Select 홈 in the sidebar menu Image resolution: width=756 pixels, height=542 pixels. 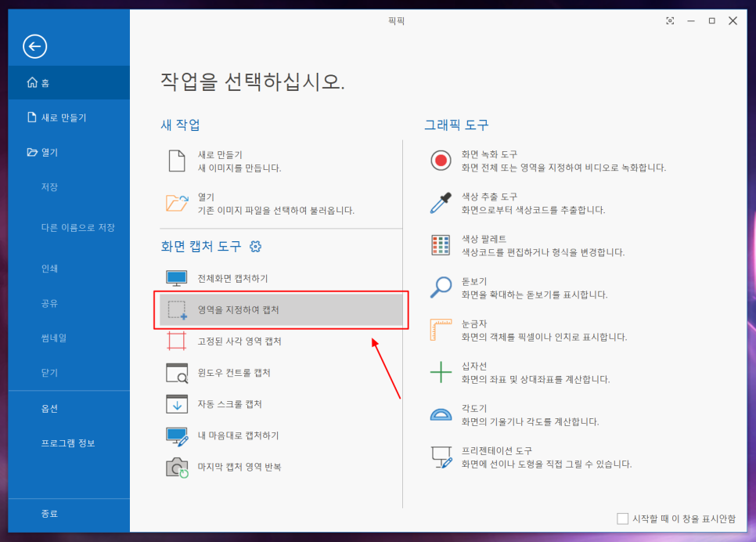pyautogui.click(x=69, y=82)
